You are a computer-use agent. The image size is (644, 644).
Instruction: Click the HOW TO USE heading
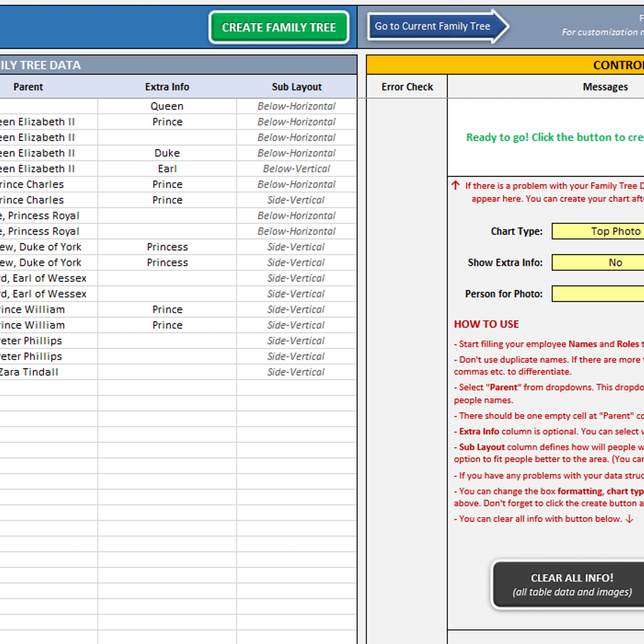click(x=486, y=324)
